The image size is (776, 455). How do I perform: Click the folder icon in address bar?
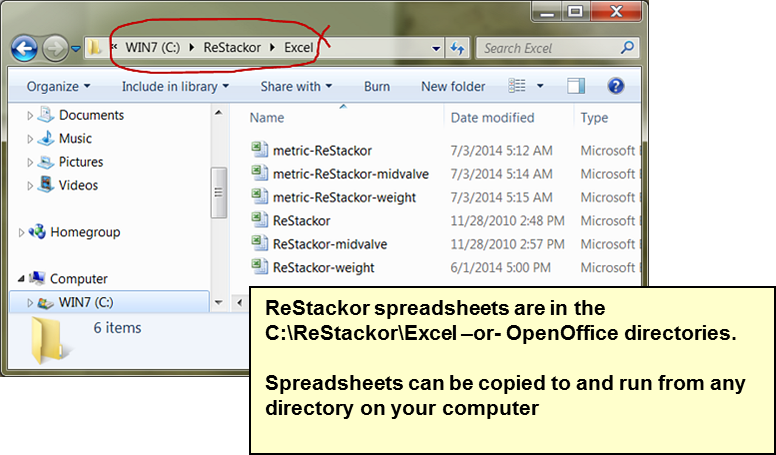pos(94,48)
